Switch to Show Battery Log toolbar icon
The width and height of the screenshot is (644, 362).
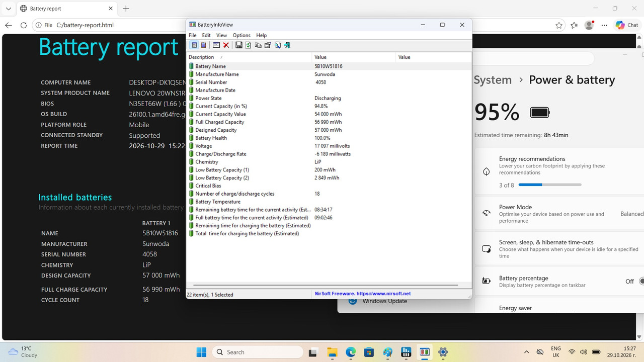coord(203,45)
